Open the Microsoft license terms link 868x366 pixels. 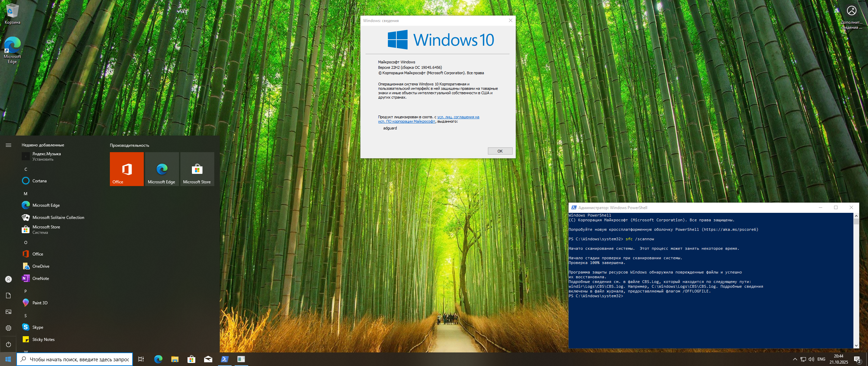coord(458,117)
